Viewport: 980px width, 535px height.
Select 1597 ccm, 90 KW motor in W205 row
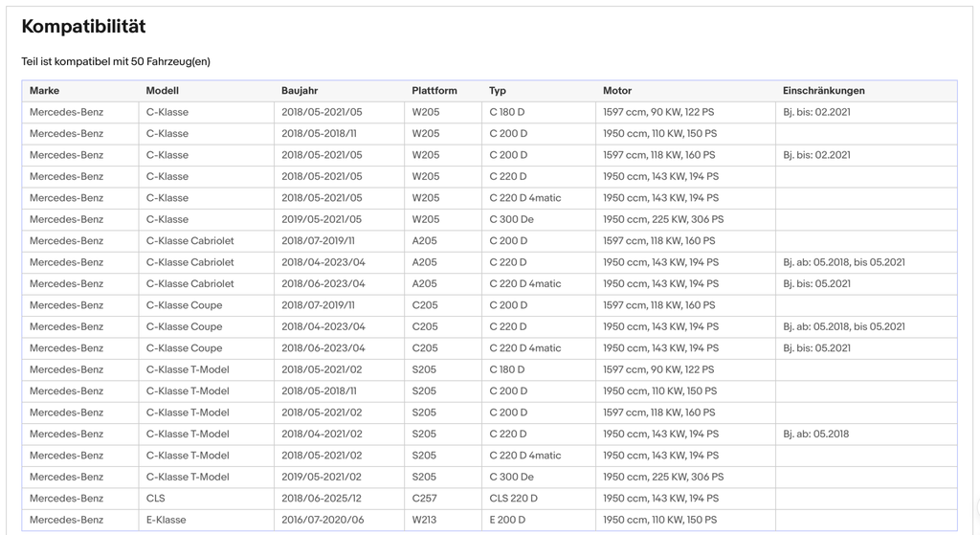tap(658, 112)
